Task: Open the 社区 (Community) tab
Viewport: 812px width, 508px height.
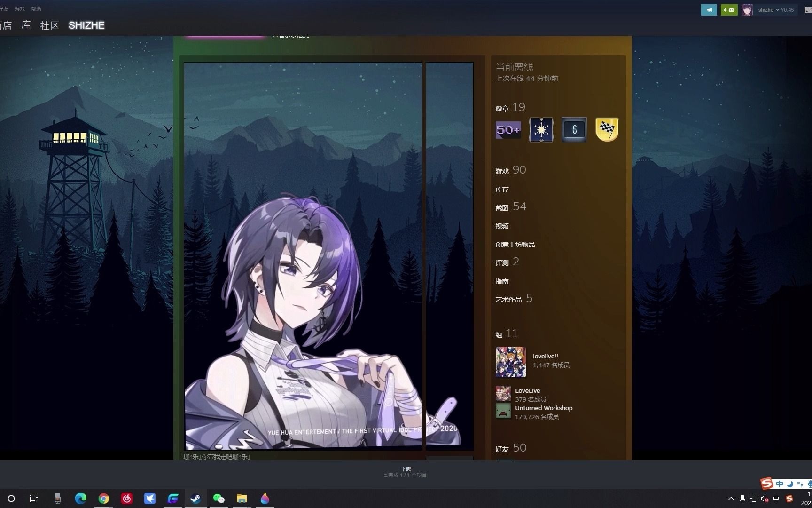Action: pos(49,25)
